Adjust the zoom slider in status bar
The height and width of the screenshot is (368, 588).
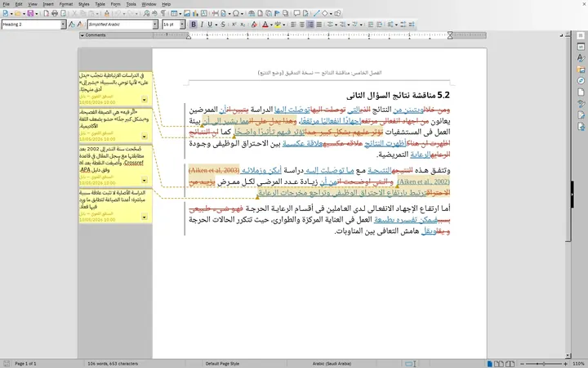point(543,363)
